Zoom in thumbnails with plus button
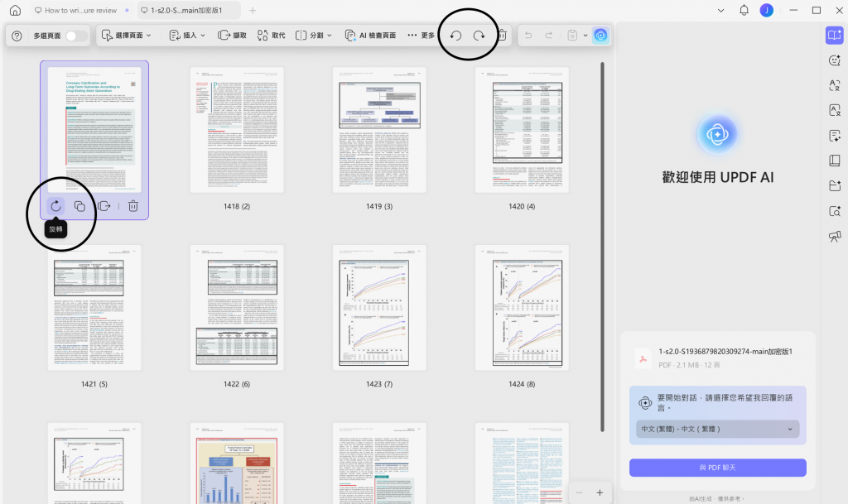Image resolution: width=848 pixels, height=504 pixels. pyautogui.click(x=600, y=492)
